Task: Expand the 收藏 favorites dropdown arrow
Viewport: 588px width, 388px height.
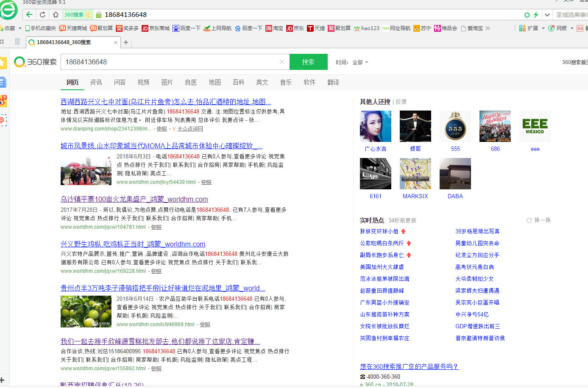Action: click(20, 28)
